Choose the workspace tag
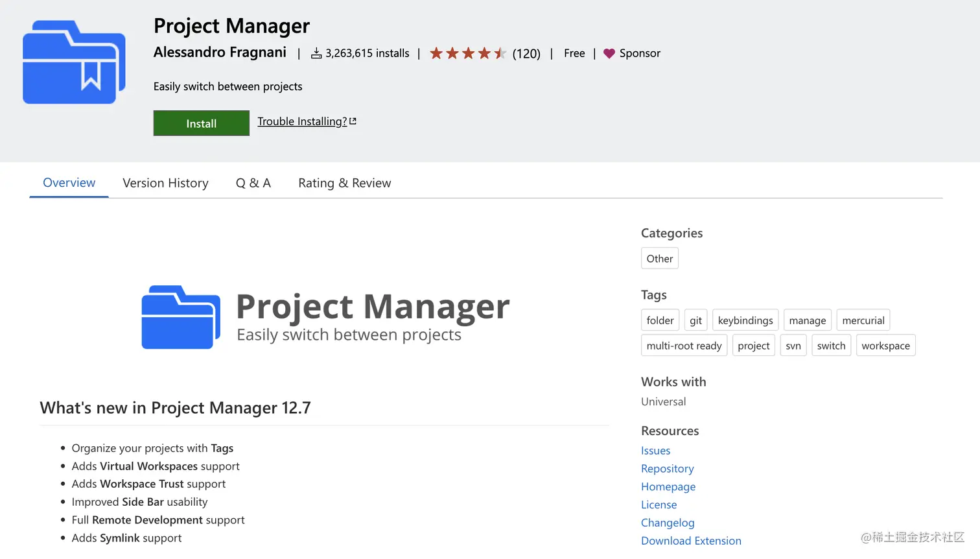980x559 pixels. pyautogui.click(x=885, y=346)
